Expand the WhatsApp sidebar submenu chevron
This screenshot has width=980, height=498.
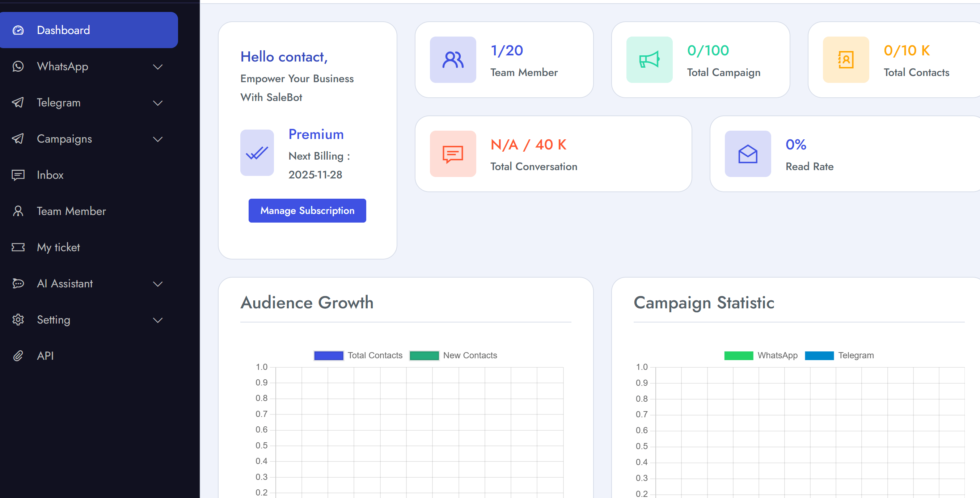click(x=157, y=67)
